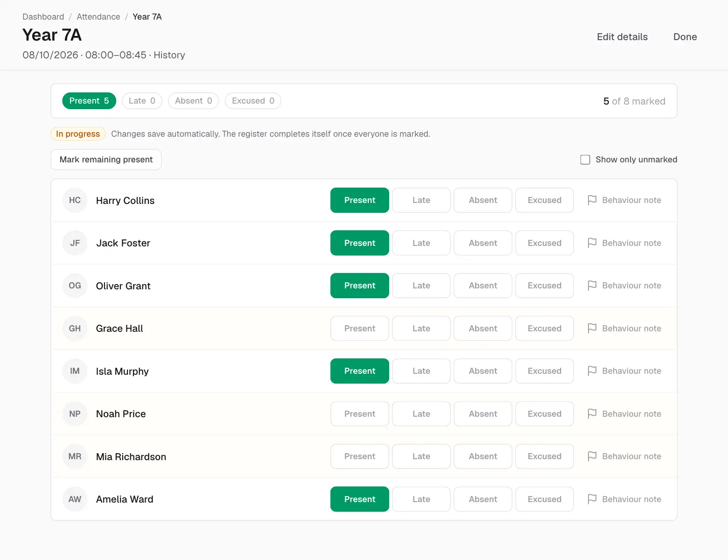Filter by the Late 0 chip
Viewport: 728px width, 560px height.
coord(142,101)
